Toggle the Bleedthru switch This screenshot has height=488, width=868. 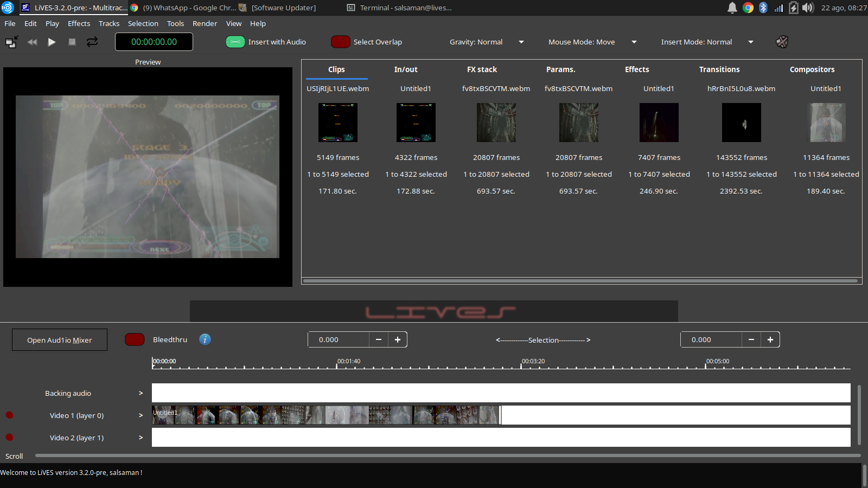(135, 339)
